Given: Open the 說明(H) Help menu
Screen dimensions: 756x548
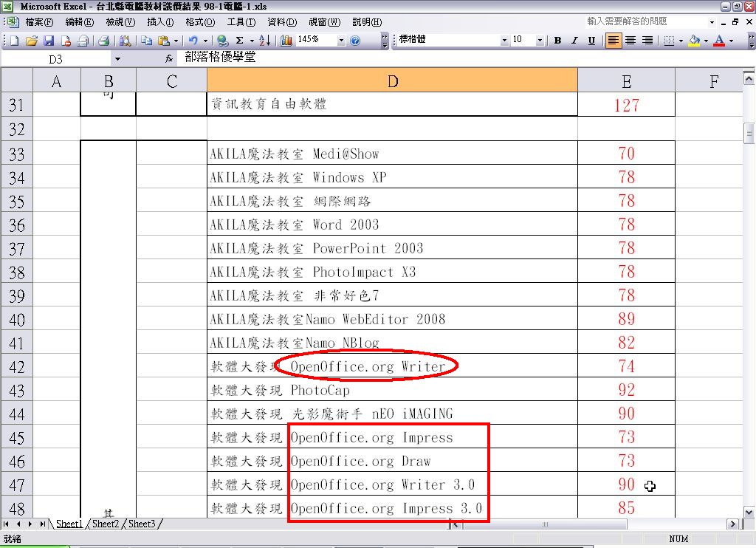Looking at the screenshot, I should 367,22.
